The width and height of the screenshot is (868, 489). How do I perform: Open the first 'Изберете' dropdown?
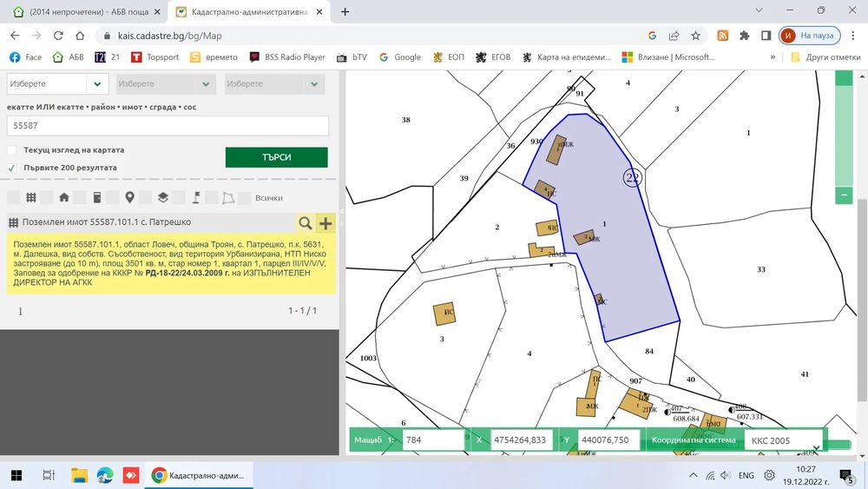point(57,84)
